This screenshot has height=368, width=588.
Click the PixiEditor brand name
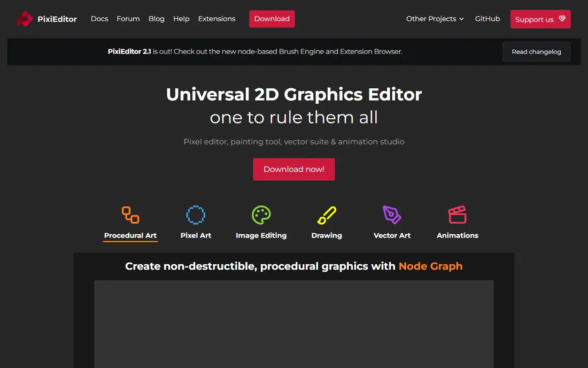[57, 19]
